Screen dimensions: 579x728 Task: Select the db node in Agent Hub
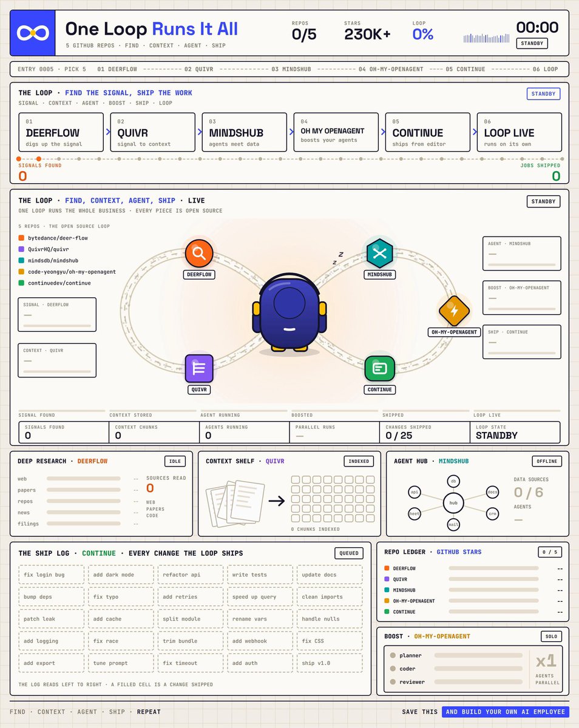453,480
